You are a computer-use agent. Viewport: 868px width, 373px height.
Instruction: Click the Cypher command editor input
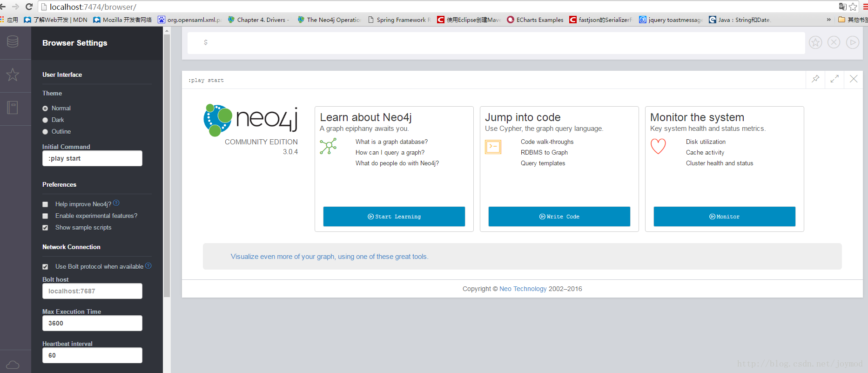point(496,43)
